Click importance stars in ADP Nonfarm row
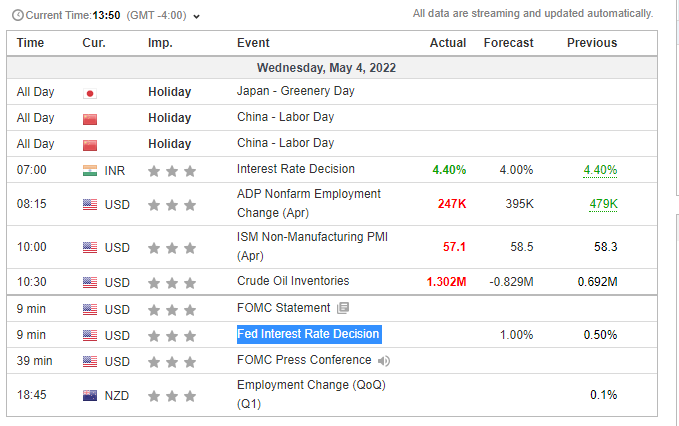679x426 pixels. click(x=172, y=205)
